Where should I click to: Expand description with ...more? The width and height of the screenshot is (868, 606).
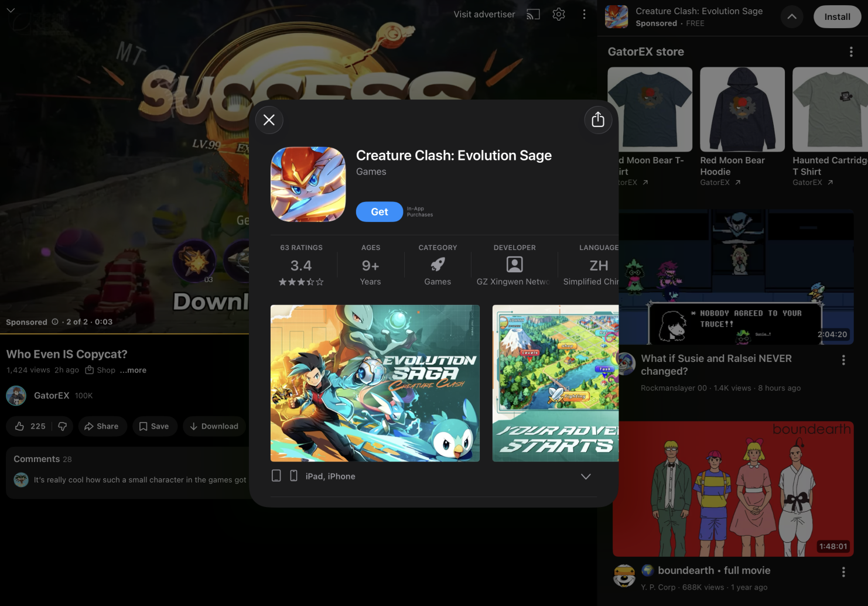134,370
